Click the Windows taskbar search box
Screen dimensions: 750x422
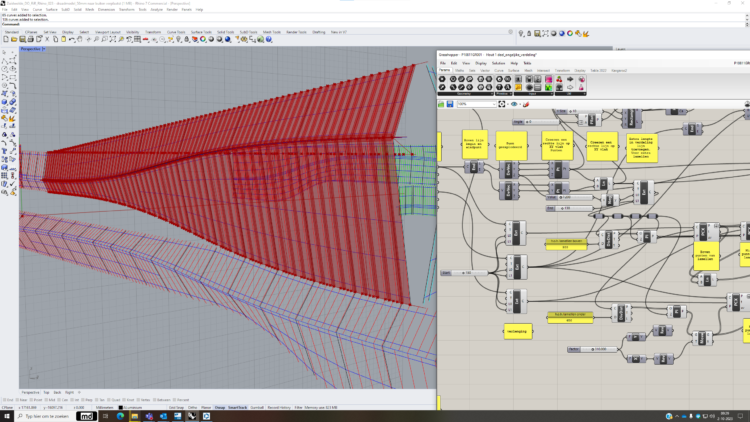point(45,415)
